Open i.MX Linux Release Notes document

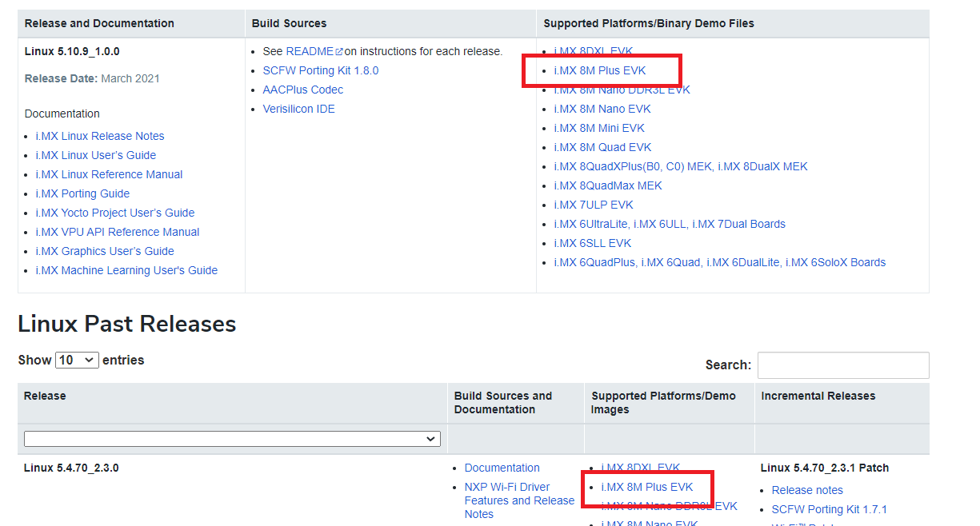(x=99, y=136)
